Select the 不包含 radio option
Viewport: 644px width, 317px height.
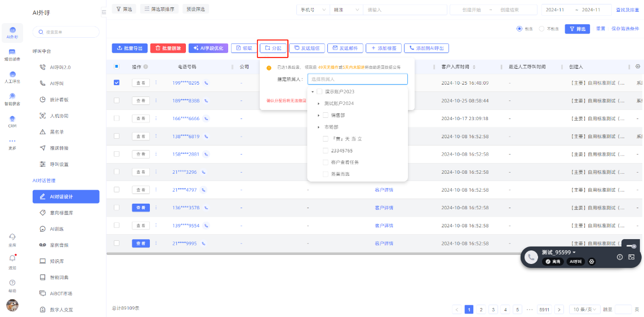(542, 29)
